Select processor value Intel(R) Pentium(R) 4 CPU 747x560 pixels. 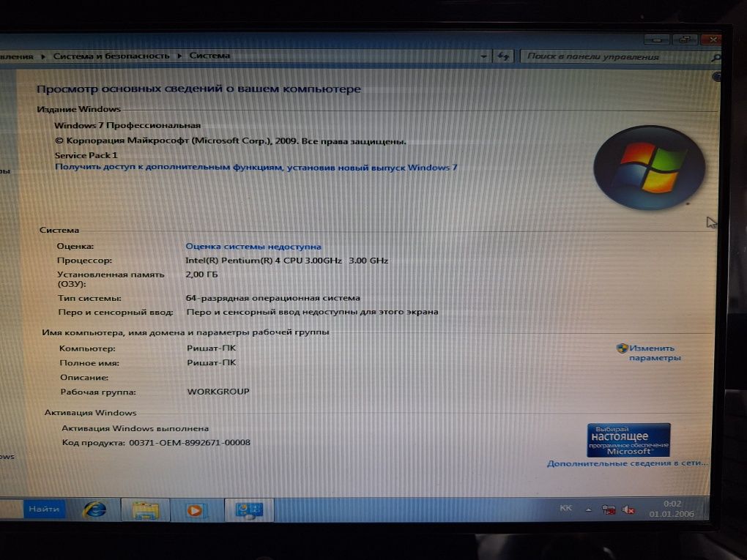(286, 261)
